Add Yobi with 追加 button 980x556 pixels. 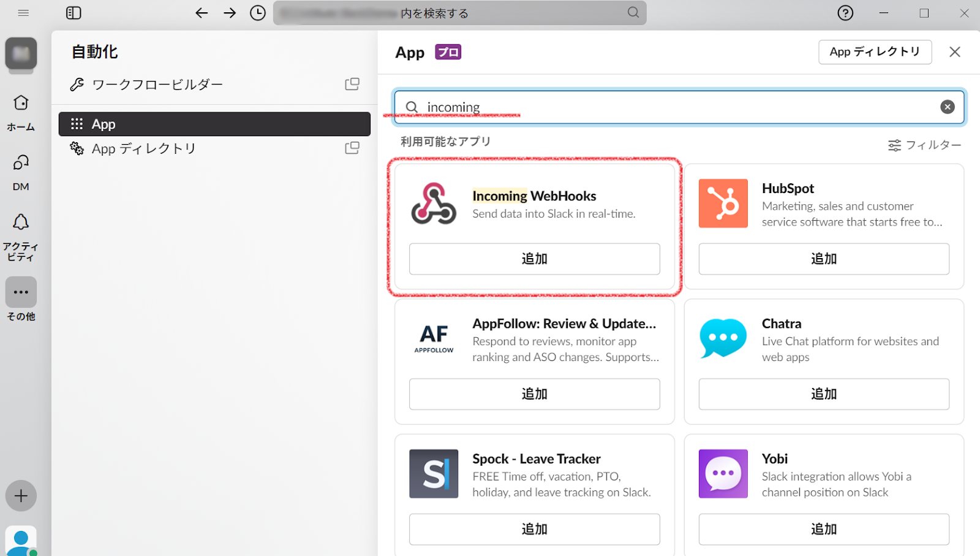tap(824, 529)
